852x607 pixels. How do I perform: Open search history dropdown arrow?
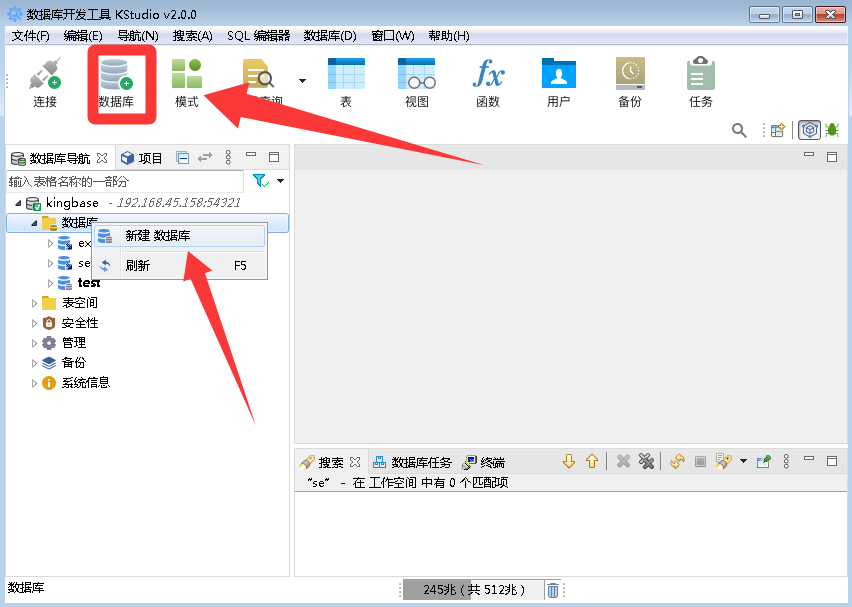pyautogui.click(x=743, y=461)
